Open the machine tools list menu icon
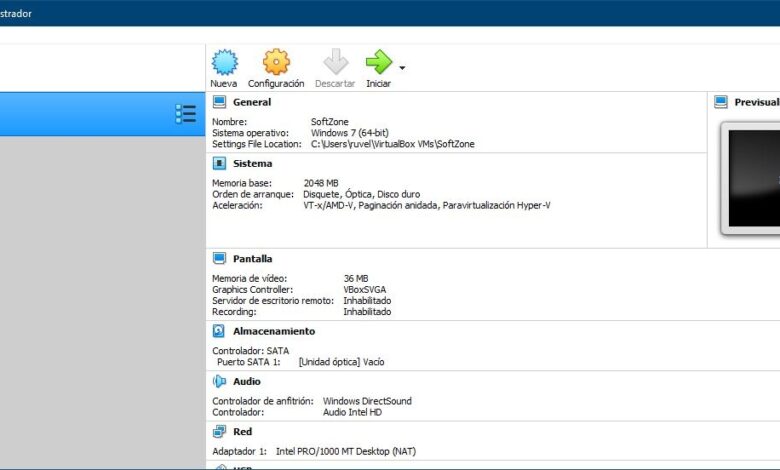 pyautogui.click(x=186, y=114)
